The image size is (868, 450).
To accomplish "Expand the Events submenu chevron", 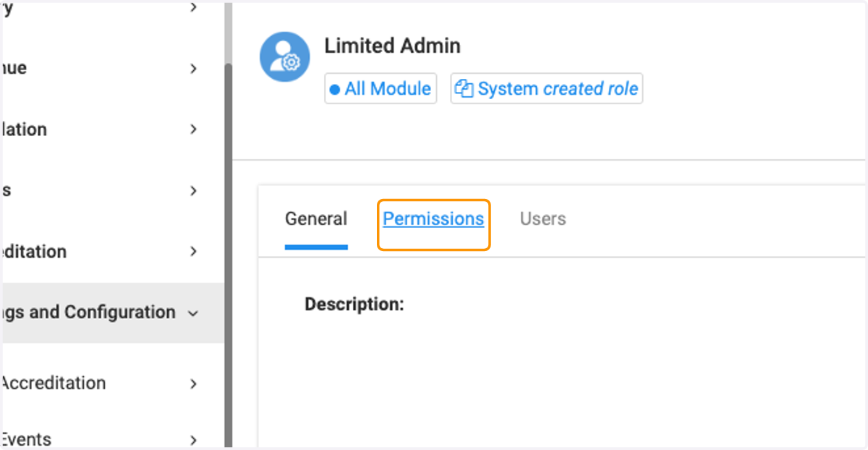I will pyautogui.click(x=193, y=440).
